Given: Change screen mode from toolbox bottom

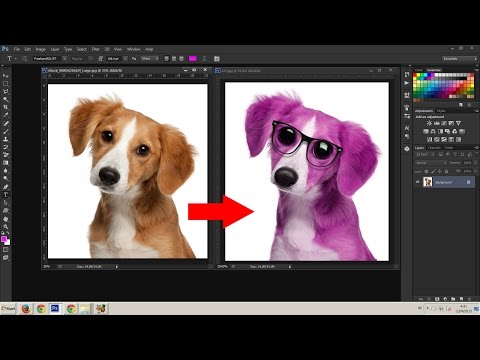Looking at the screenshot, I should pyautogui.click(x=6, y=258).
